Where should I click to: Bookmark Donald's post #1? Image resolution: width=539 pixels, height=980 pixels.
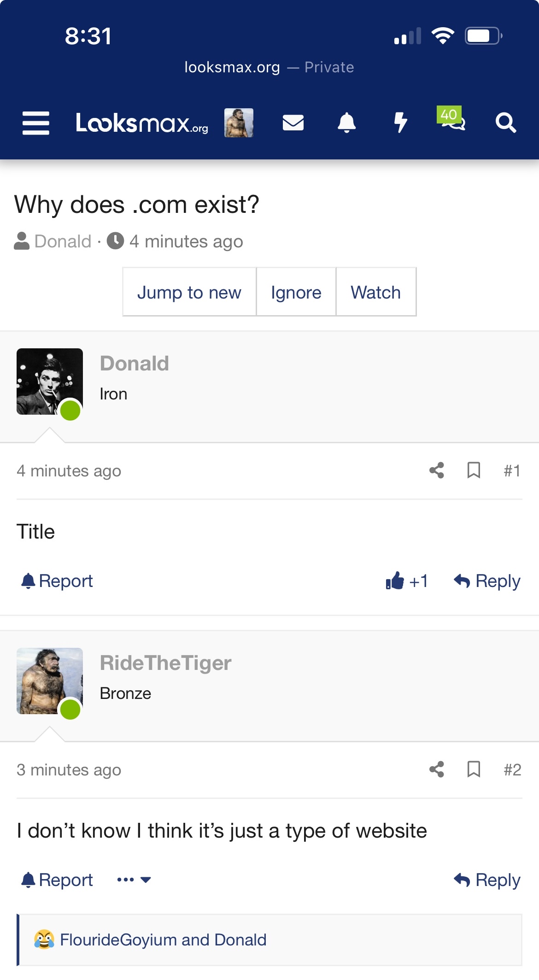pyautogui.click(x=474, y=470)
